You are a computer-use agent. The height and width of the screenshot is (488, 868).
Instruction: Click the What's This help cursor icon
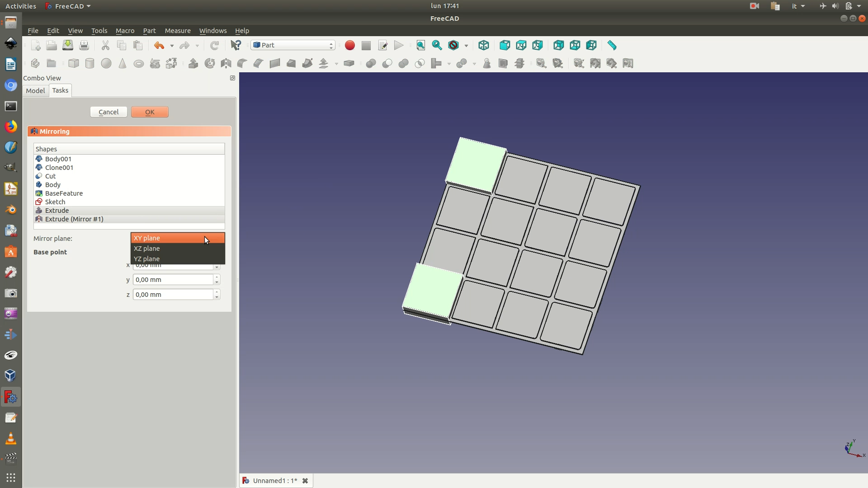coord(236,45)
